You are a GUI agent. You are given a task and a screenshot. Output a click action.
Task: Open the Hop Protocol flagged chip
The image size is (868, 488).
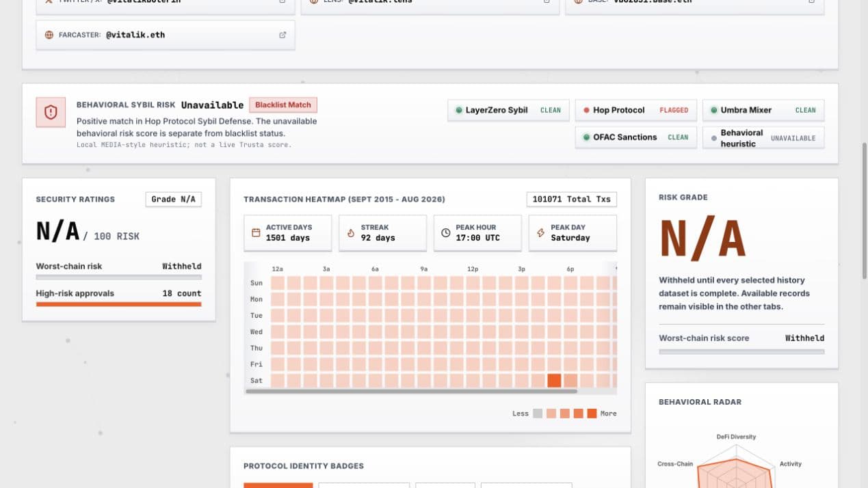(636, 110)
